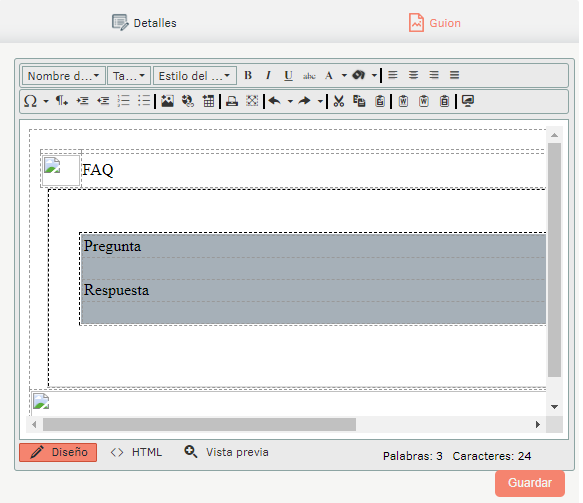The height and width of the screenshot is (503, 583).
Task: Open the text color picker arrow
Action: point(344,75)
